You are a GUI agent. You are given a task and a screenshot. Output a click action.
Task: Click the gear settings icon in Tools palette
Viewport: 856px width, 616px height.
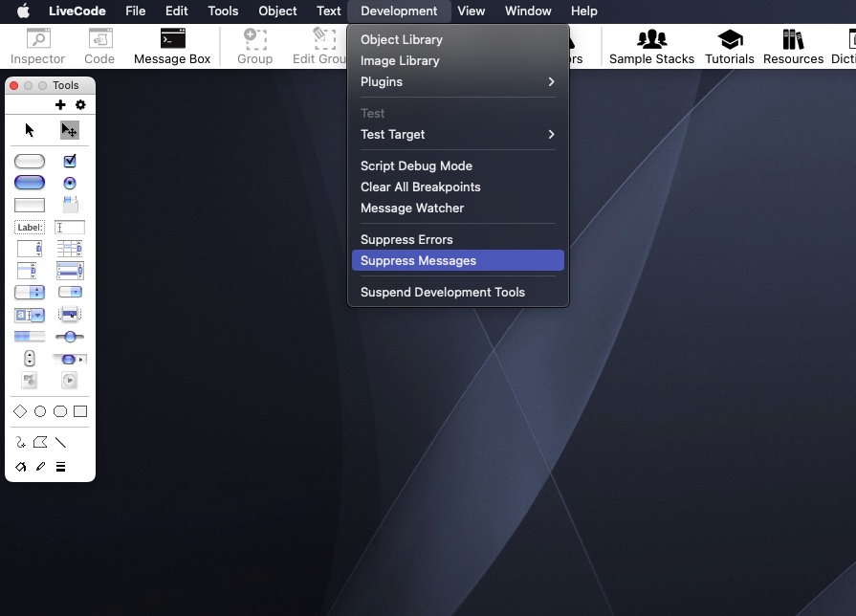(x=80, y=105)
